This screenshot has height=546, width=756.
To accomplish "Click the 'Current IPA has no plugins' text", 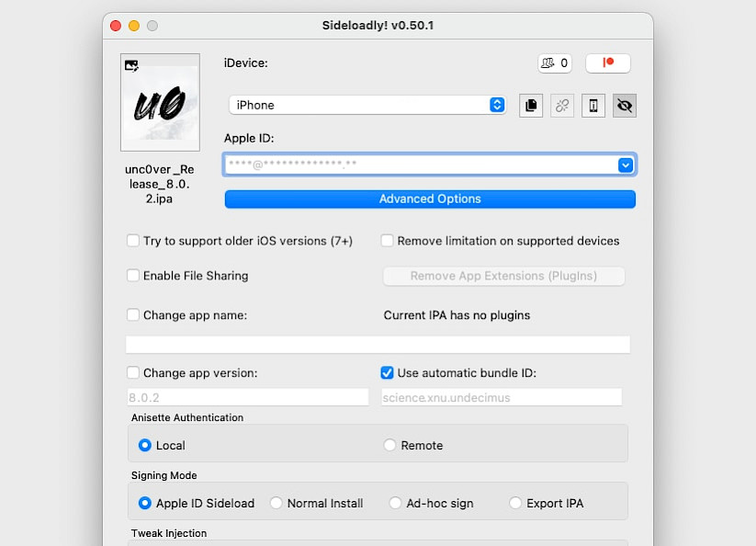I will (x=457, y=315).
